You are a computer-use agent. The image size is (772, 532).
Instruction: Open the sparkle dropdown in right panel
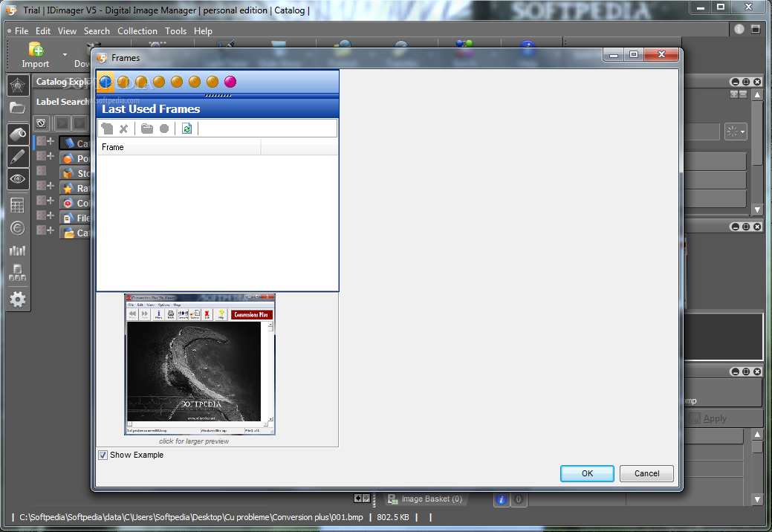736,132
